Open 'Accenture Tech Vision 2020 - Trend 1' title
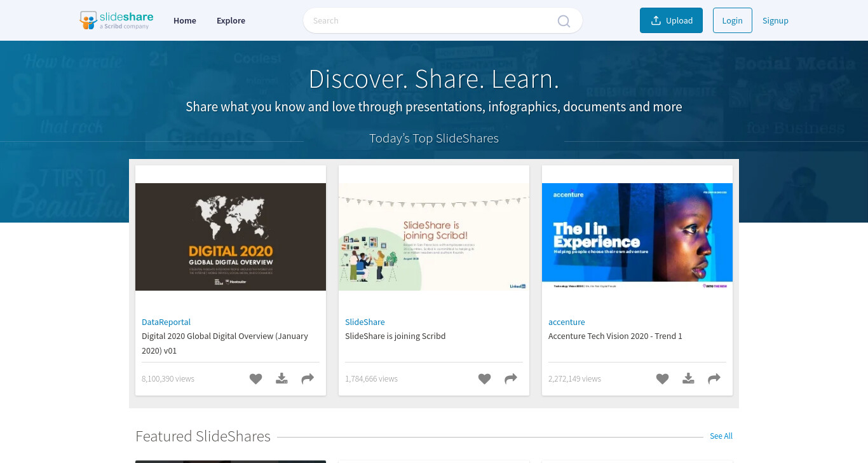 (x=615, y=336)
